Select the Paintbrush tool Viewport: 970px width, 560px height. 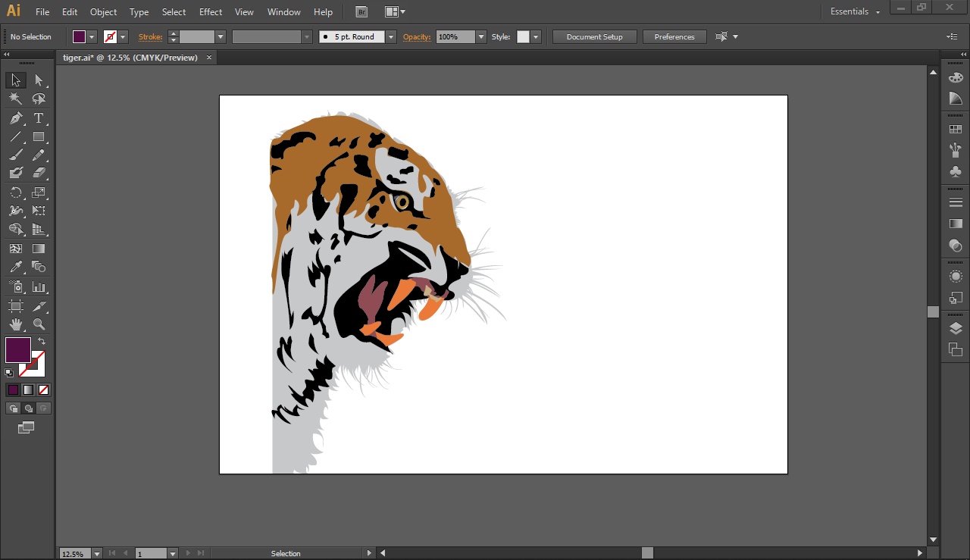click(x=16, y=155)
